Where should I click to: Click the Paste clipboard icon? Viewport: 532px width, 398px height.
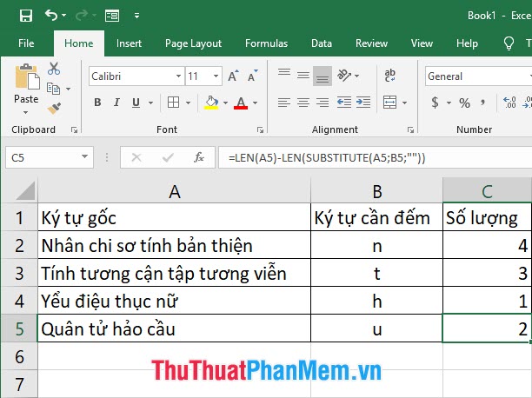[x=27, y=77]
